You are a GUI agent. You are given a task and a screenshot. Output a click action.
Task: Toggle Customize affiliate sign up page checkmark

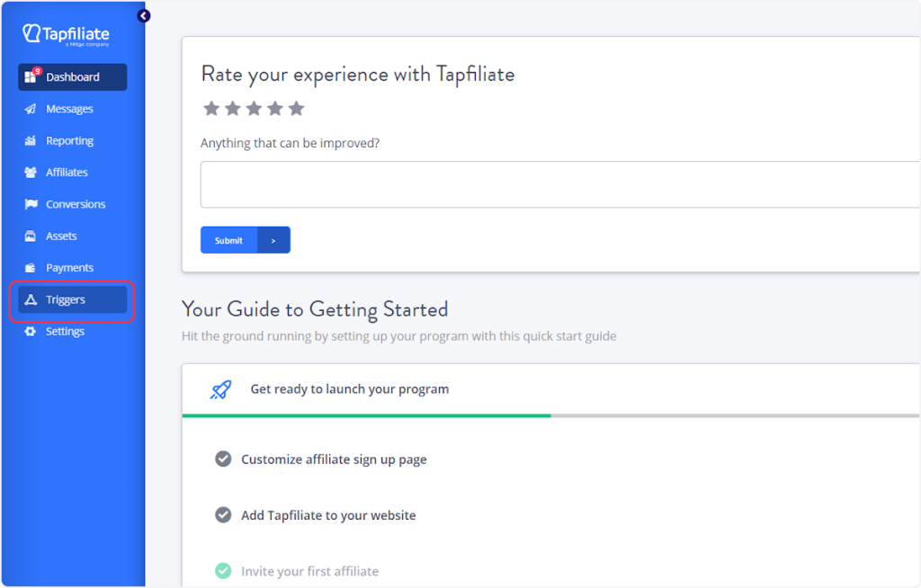[223, 459]
